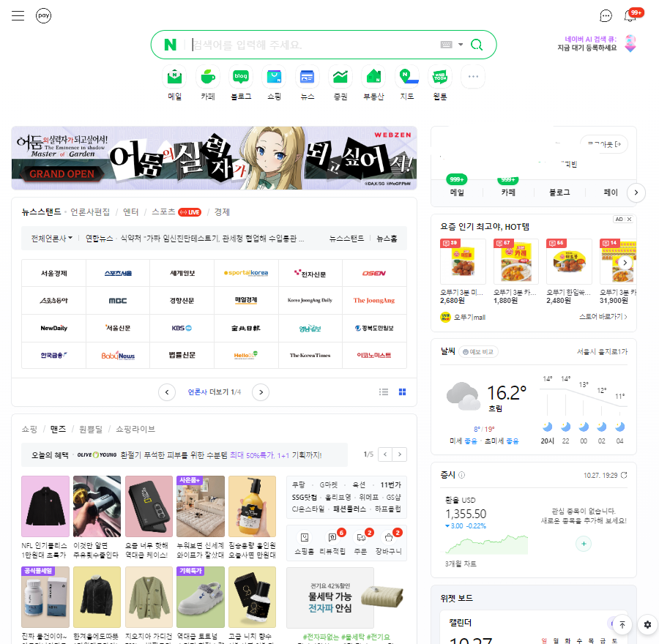Expand profile services with right chevron

click(636, 192)
